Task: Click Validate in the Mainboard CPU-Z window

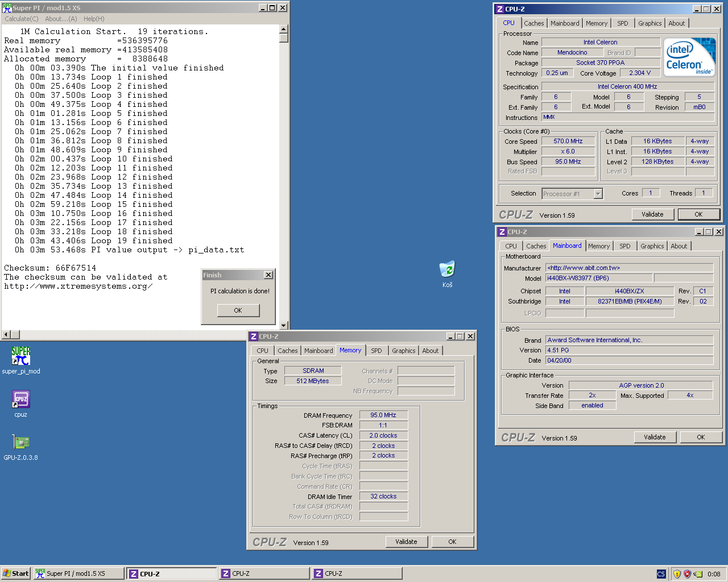Action: (655, 437)
